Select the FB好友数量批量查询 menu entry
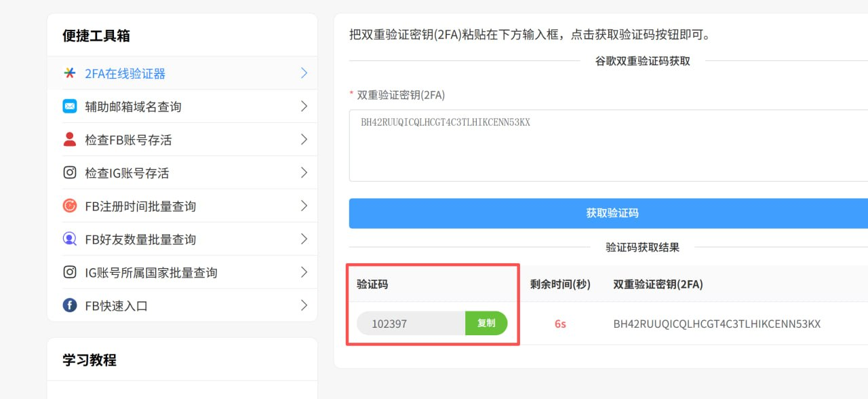 click(182, 239)
